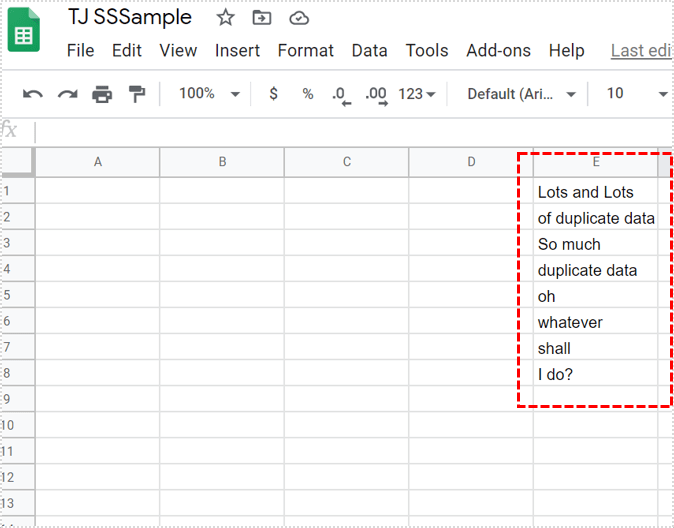Click the move to folder icon
This screenshot has height=528, width=674.
pyautogui.click(x=261, y=18)
